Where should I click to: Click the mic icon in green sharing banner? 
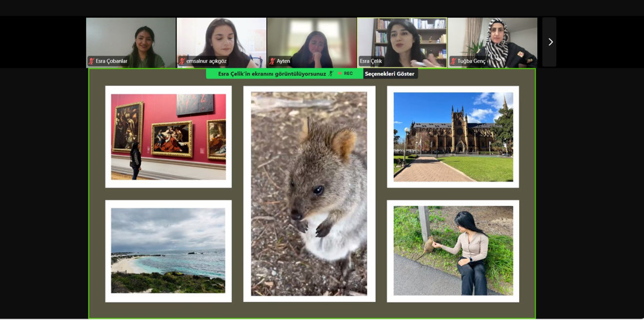pyautogui.click(x=331, y=74)
